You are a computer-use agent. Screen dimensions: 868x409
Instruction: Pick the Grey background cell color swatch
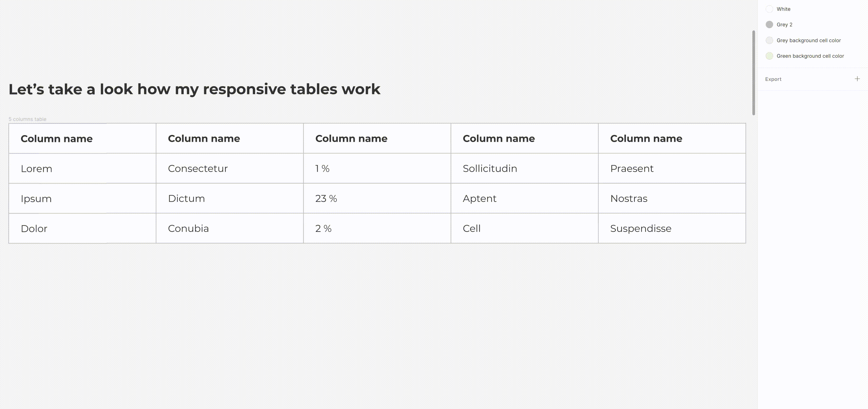tap(769, 40)
